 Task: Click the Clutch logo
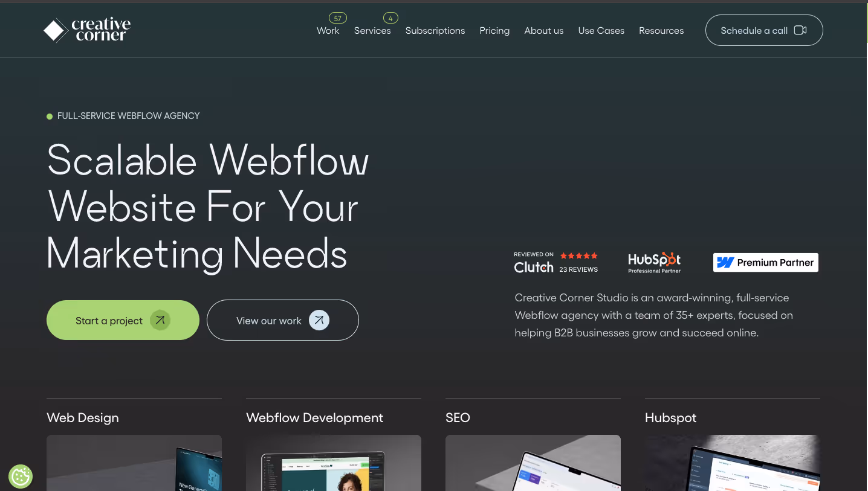tap(534, 267)
